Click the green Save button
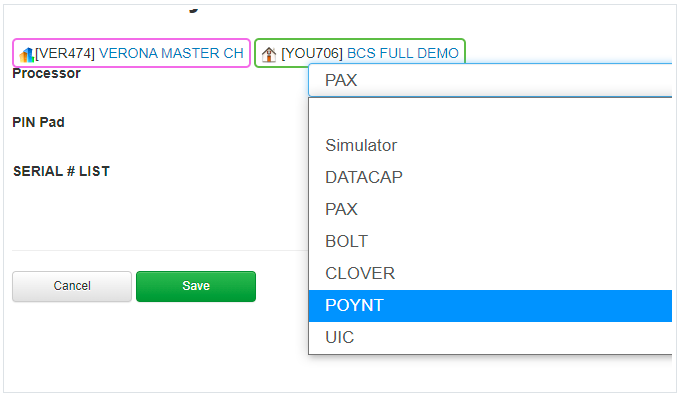This screenshot has height=398, width=681. 196,286
